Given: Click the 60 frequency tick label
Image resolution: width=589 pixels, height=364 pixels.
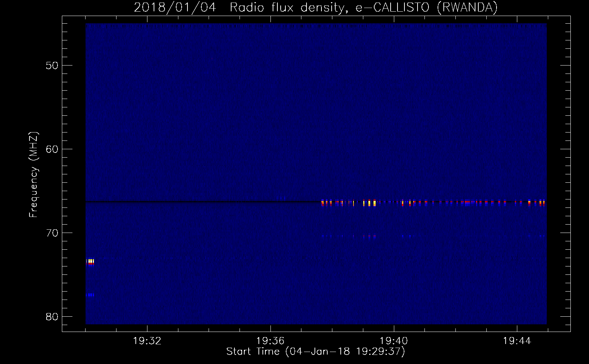Looking at the screenshot, I should 52,149.
